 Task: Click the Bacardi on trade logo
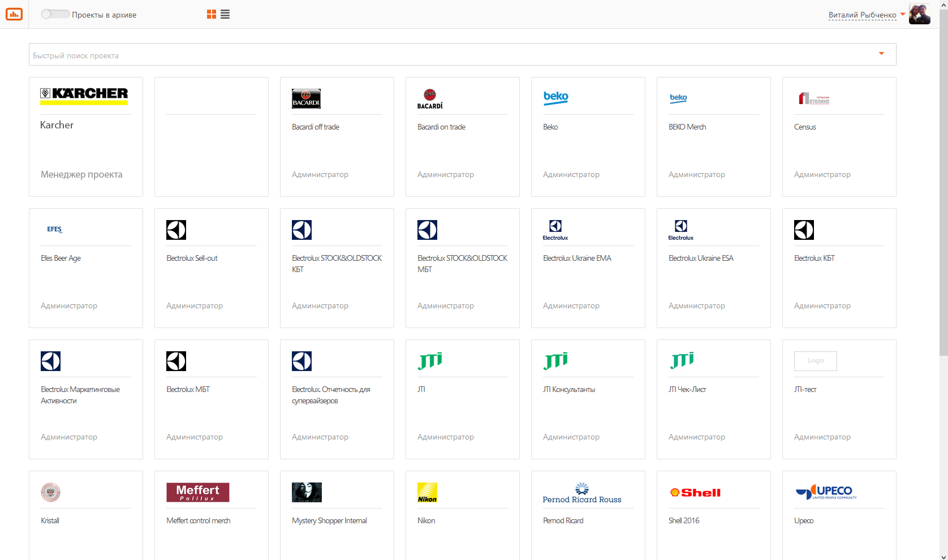pos(430,98)
